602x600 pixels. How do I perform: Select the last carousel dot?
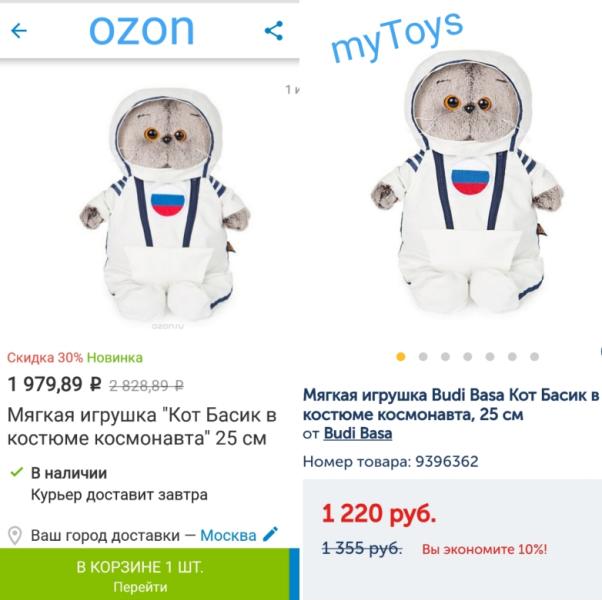point(534,357)
